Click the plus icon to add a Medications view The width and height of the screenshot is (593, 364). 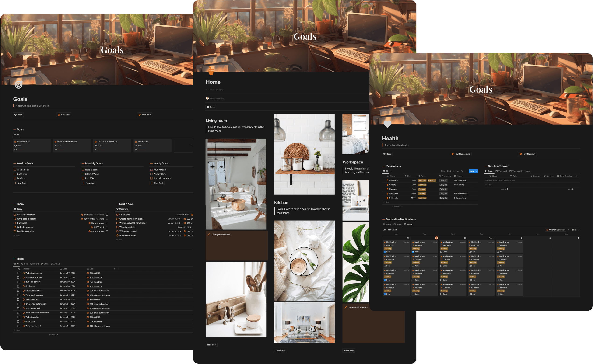click(391, 171)
